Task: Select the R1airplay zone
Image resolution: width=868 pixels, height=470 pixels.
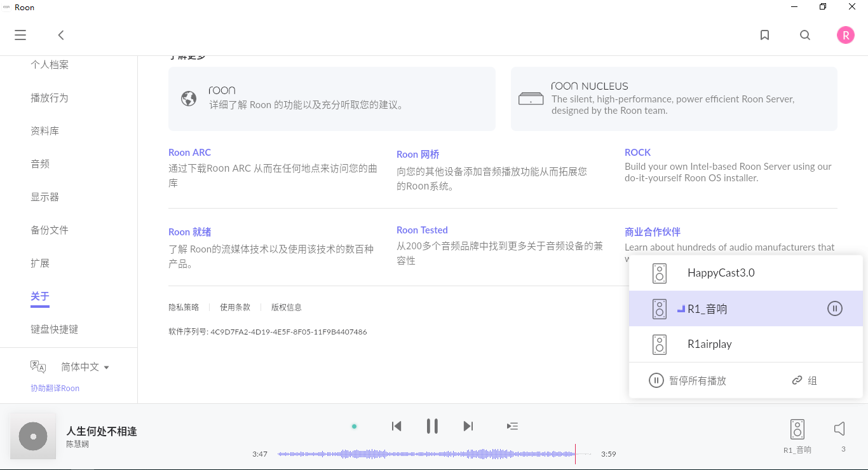Action: 746,344
